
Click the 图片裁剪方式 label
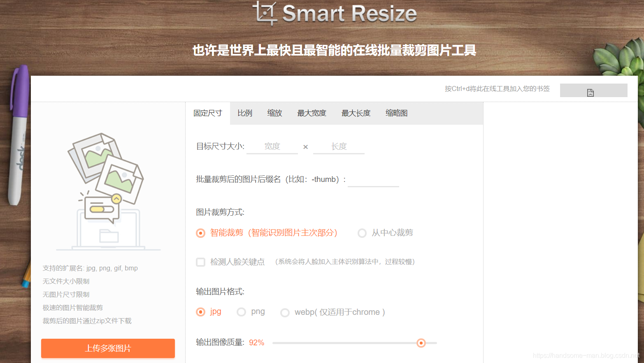tap(220, 212)
